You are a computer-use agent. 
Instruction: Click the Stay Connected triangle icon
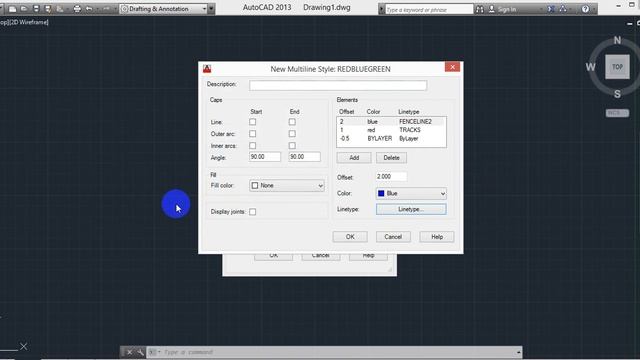coord(563,9)
